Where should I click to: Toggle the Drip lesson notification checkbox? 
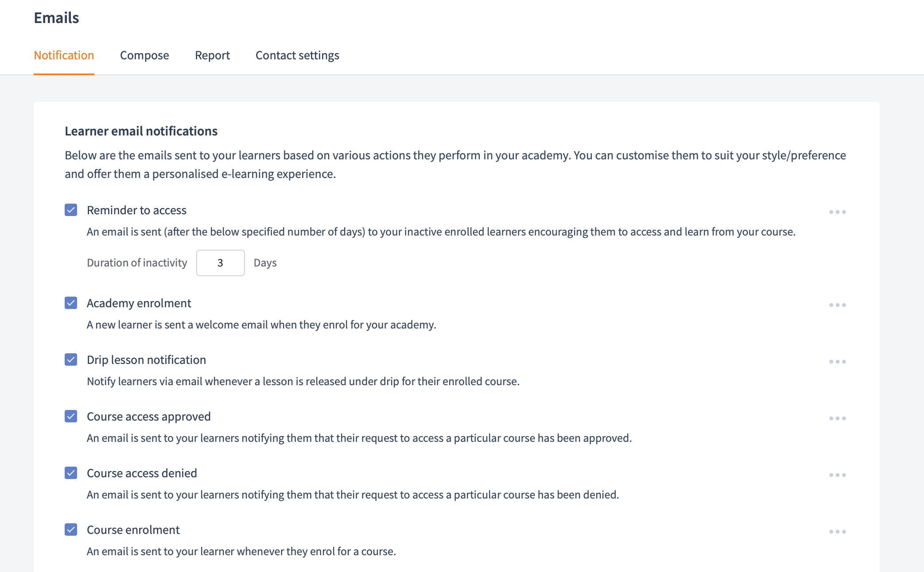click(x=71, y=359)
